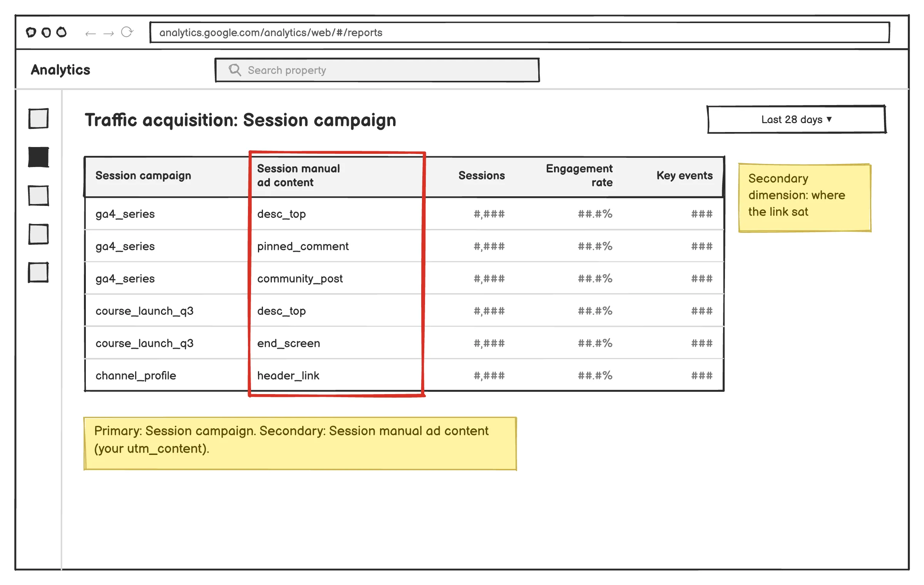
Task: Select ga4_series in the community_post row
Action: click(x=125, y=279)
